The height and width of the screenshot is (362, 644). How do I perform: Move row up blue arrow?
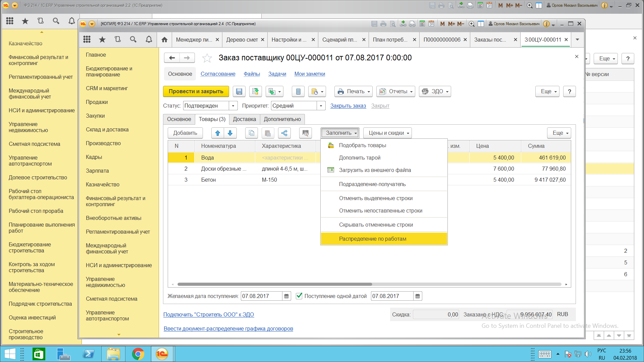[x=218, y=133]
